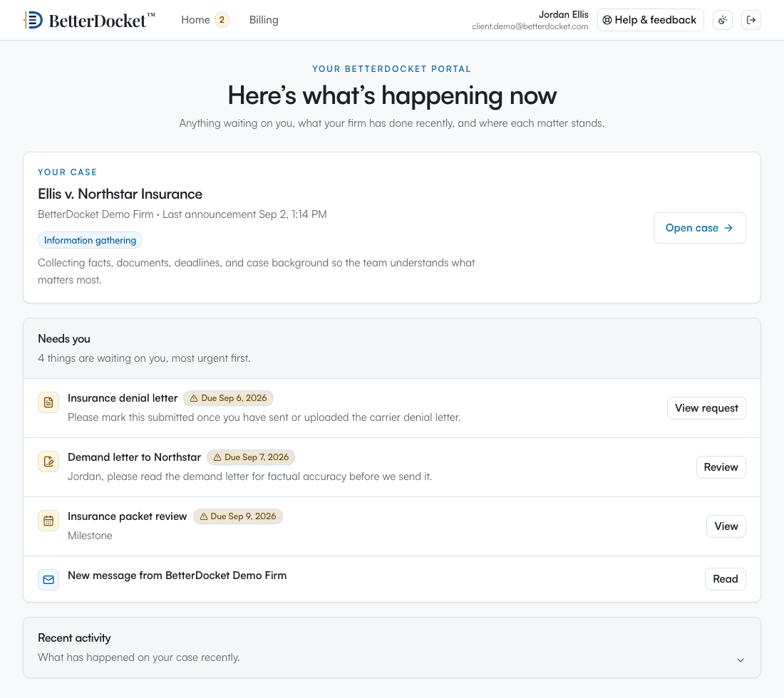Click the Recent activity heading
This screenshot has width=784, height=698.
click(75, 638)
